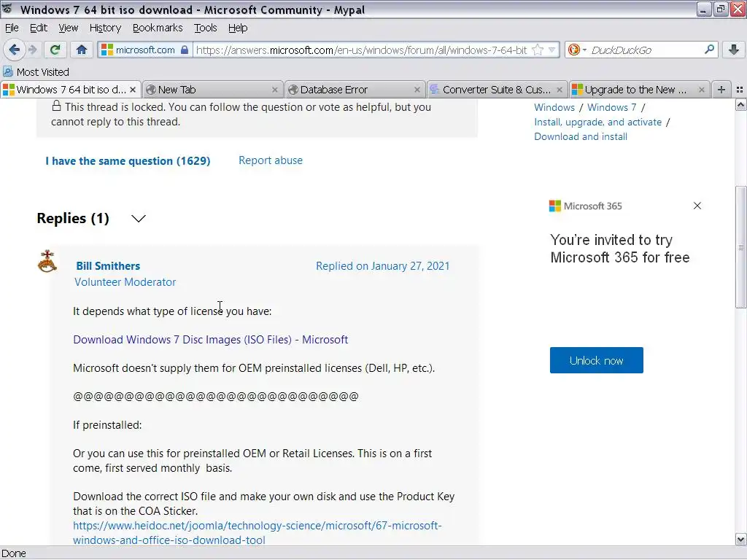Click the address bar URL field
Viewport: 747px width, 560px height.
(361, 50)
